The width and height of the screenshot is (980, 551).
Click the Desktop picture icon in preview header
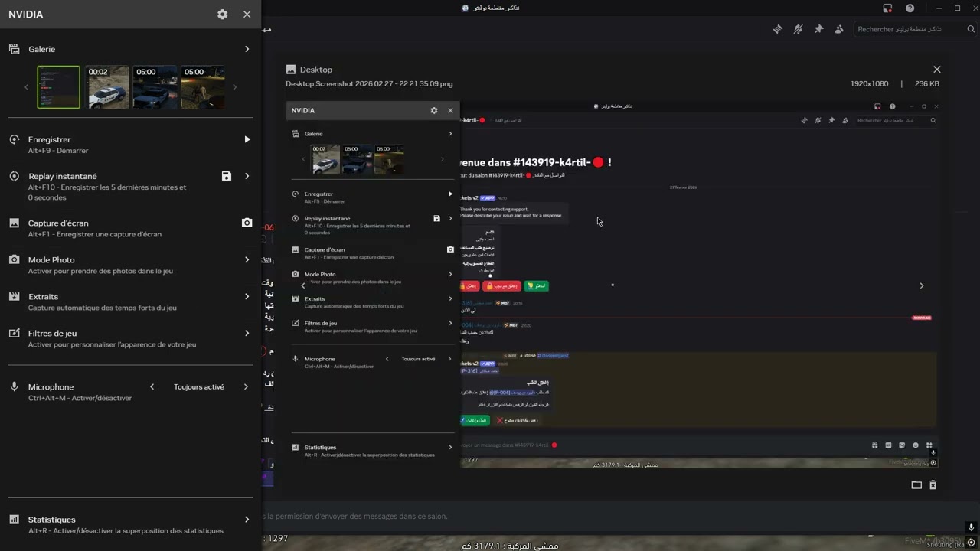291,70
